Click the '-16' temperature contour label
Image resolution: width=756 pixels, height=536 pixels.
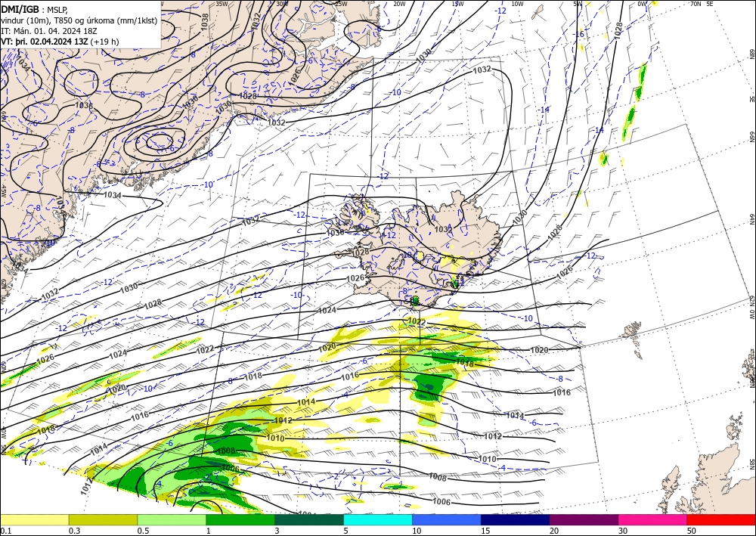click(578, 34)
